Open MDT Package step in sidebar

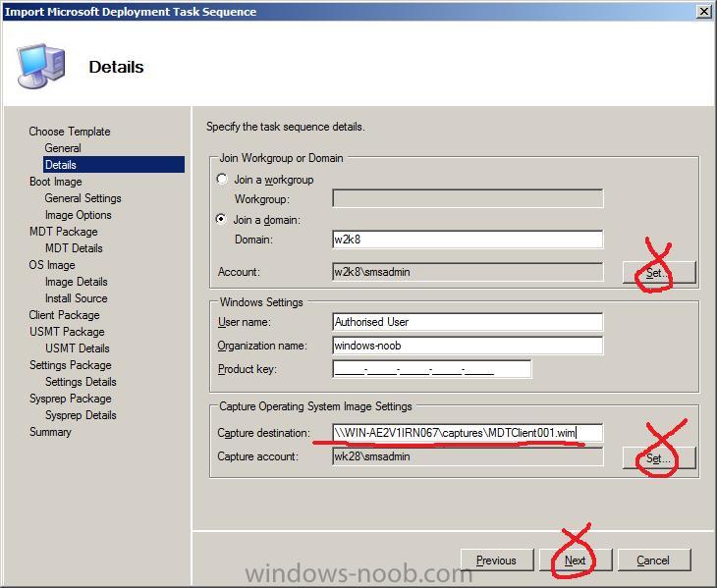64,232
